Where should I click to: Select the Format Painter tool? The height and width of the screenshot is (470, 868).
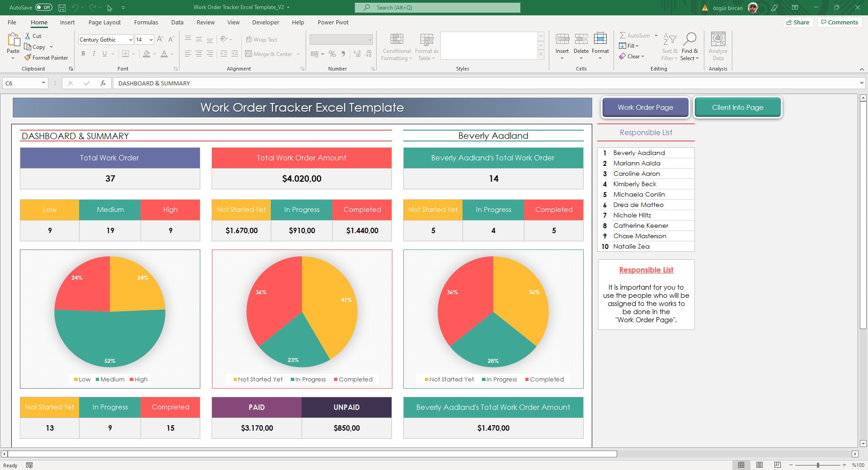pyautogui.click(x=47, y=57)
